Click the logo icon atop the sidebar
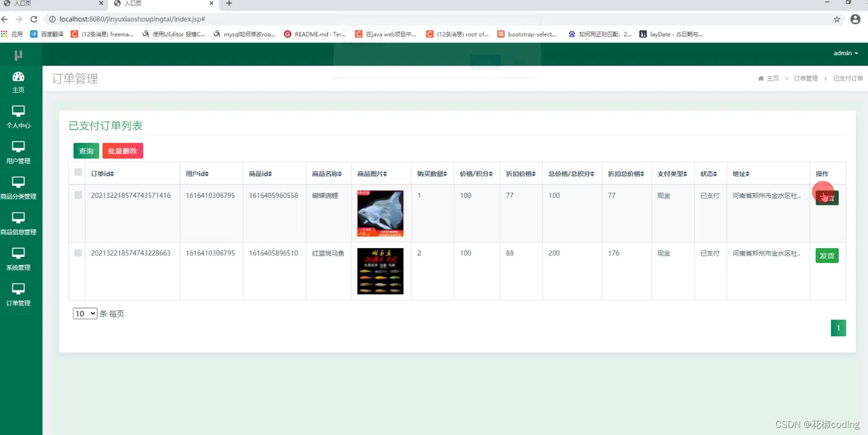The height and width of the screenshot is (435, 868). [19, 55]
